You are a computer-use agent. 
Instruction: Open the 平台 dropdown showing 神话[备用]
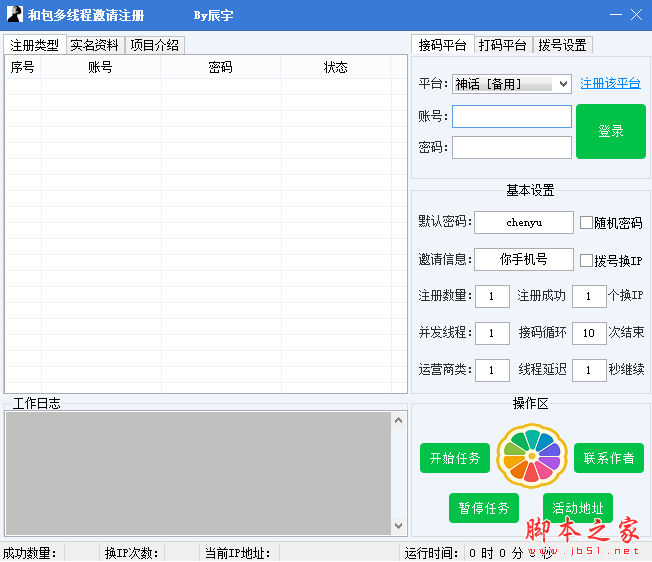pos(511,84)
